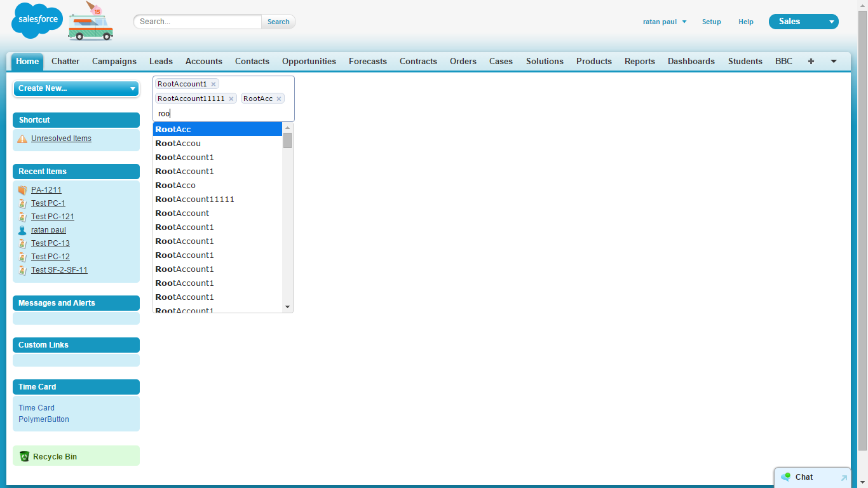Screen dimensions: 868x488
Task: Click the Salesforce cloud logo
Action: click(36, 20)
